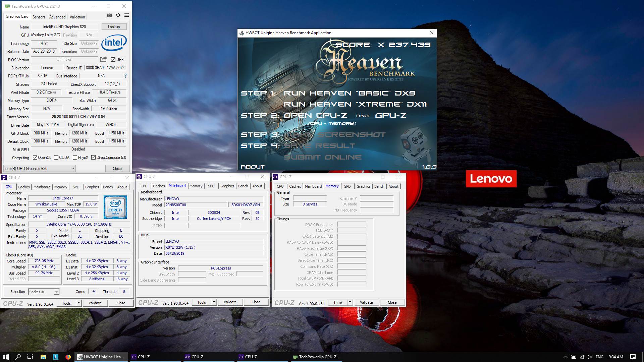Click the 9:34 AM taskbar clock
Image resolution: width=644 pixels, height=362 pixels.
coord(616,357)
